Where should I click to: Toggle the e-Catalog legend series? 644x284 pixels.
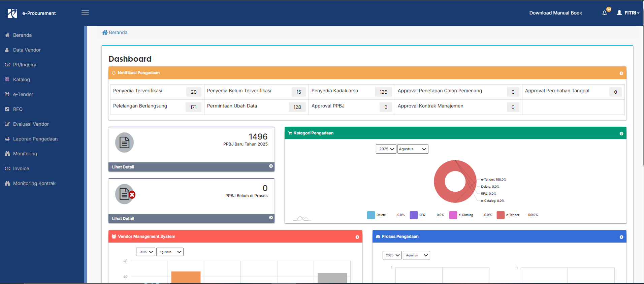click(x=453, y=215)
